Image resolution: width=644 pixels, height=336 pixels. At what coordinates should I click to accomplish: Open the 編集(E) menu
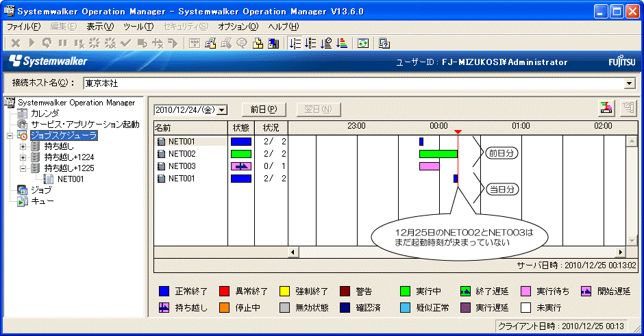(63, 27)
